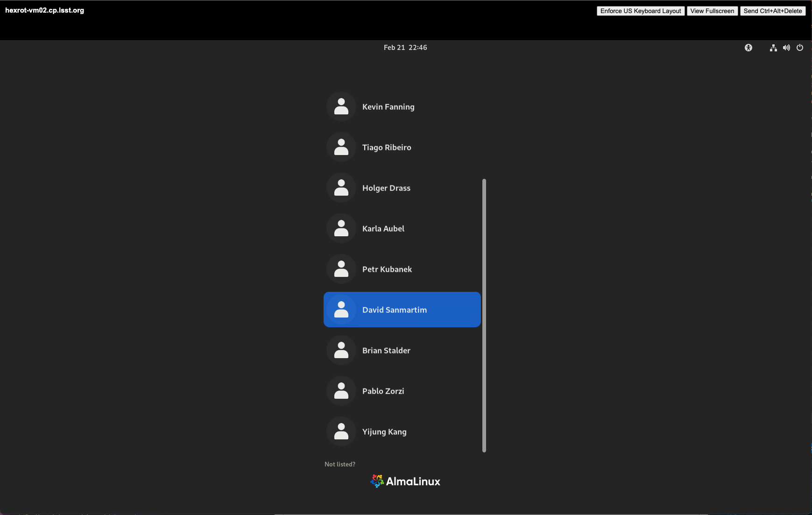The height and width of the screenshot is (515, 812).
Task: Click Tiago Ribeiro's avatar icon
Action: [341, 147]
